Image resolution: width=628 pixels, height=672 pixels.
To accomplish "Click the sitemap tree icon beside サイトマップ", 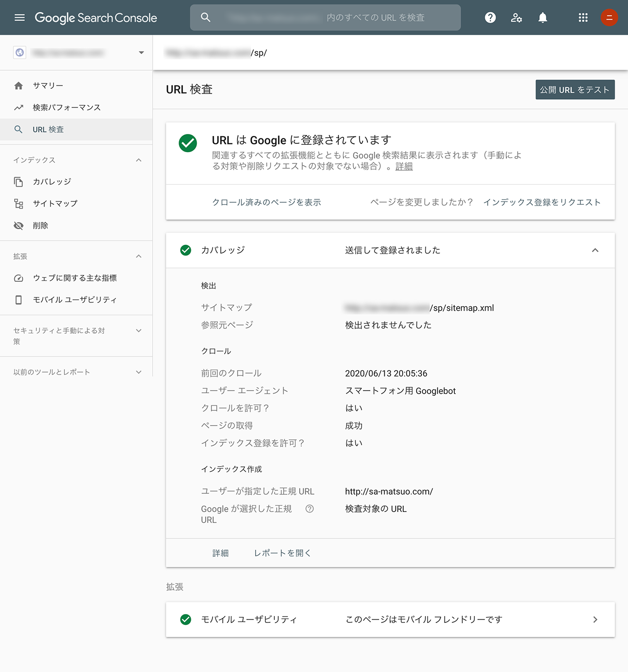I will coord(19,204).
